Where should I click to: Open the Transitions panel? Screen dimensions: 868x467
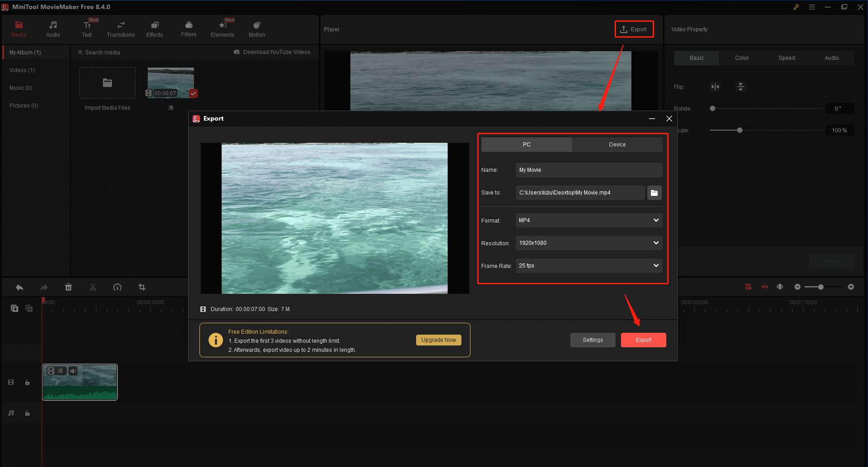coord(120,29)
